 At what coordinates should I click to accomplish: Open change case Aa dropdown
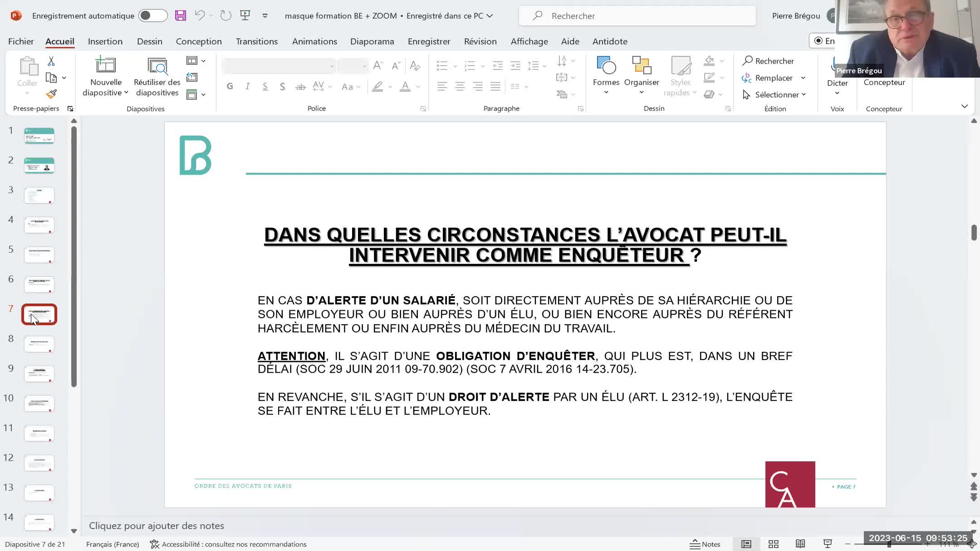coord(351,86)
